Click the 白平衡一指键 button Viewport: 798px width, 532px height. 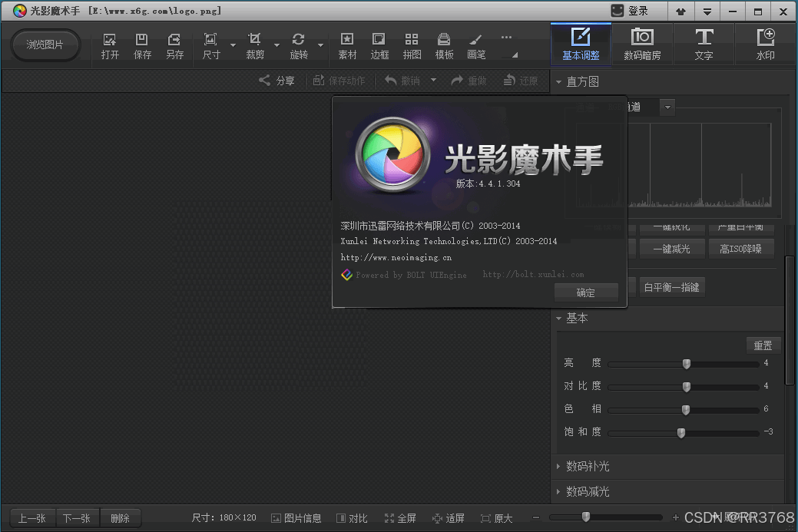671,287
